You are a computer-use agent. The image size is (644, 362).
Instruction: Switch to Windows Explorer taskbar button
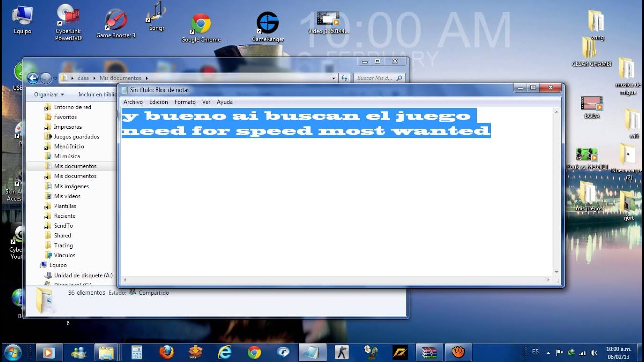[x=107, y=352]
